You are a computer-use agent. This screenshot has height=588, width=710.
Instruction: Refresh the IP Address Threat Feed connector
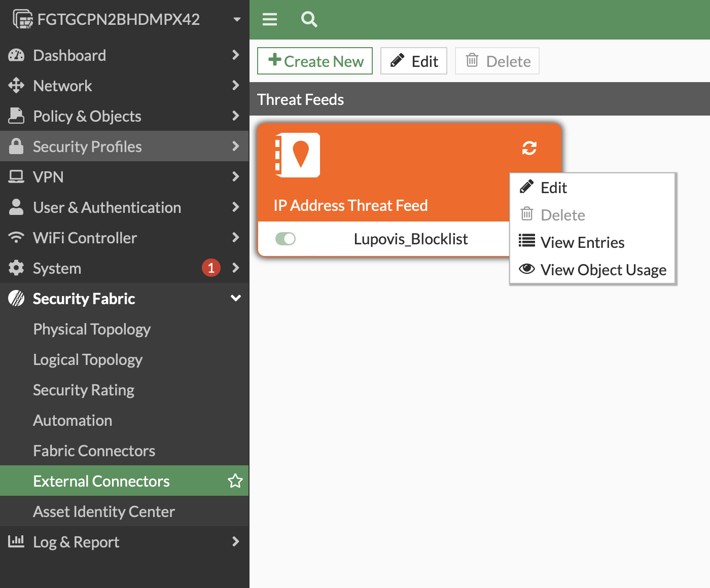pyautogui.click(x=529, y=149)
